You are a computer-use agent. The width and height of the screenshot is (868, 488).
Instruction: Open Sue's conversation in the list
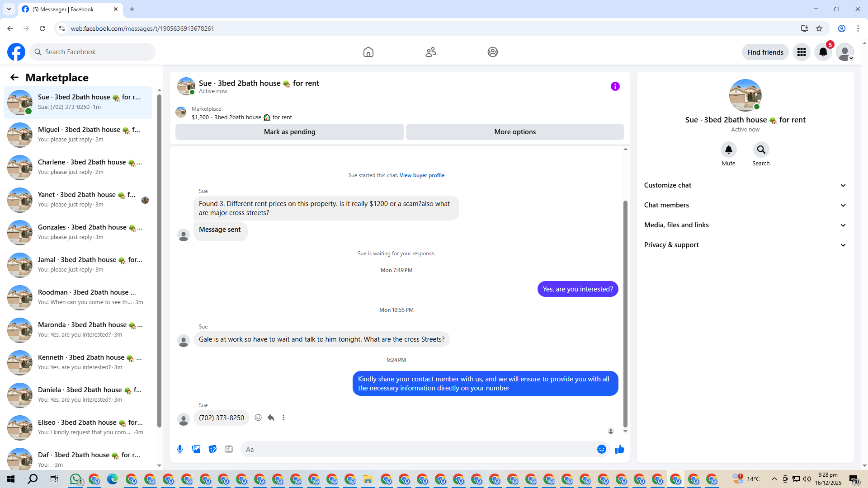(x=78, y=102)
